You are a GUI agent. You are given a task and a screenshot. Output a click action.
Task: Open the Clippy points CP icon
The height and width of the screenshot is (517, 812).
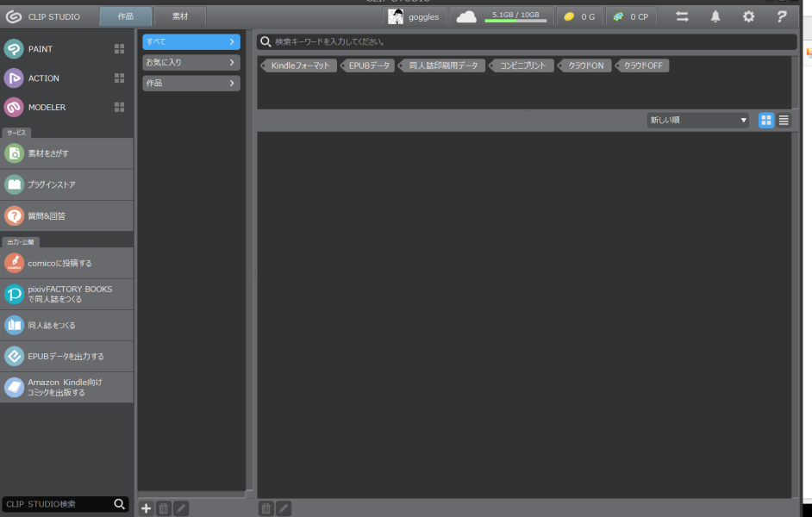point(618,16)
